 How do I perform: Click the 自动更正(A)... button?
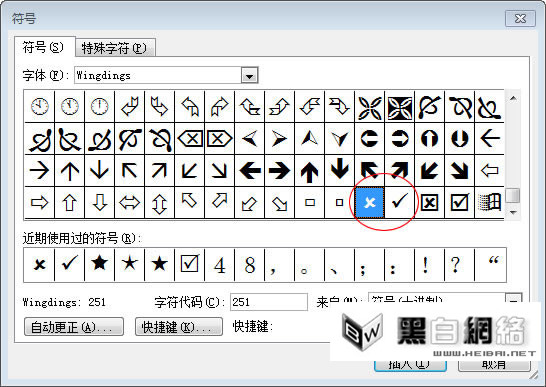click(74, 327)
